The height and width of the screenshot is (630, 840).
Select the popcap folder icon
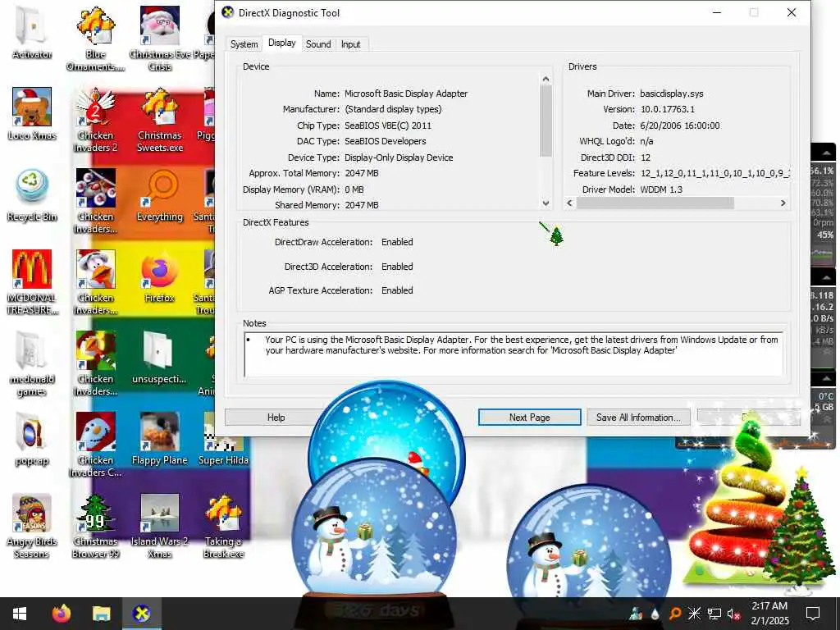pos(32,439)
